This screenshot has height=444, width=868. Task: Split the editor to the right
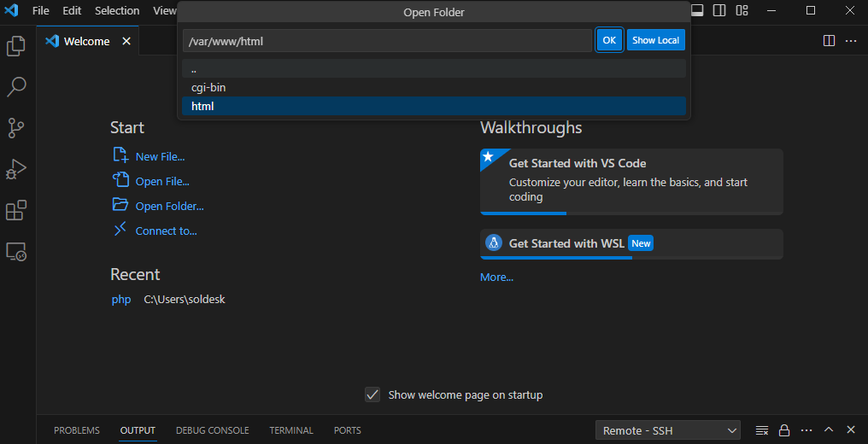click(829, 41)
